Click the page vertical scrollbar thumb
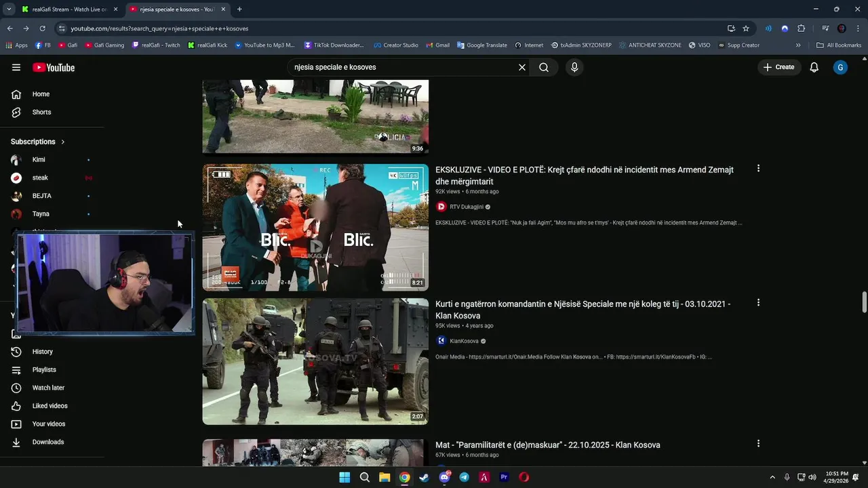 click(x=864, y=302)
